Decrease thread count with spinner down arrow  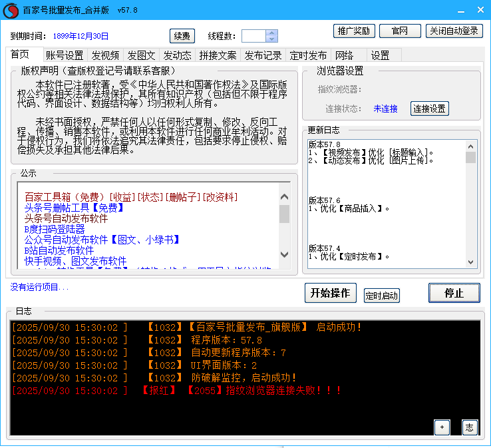tap(272, 39)
